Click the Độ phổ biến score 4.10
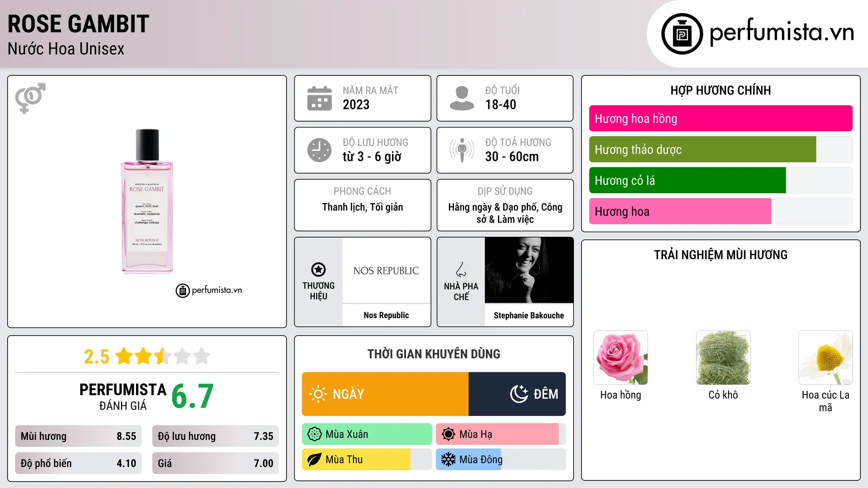The height and width of the screenshot is (488, 868). point(126,463)
